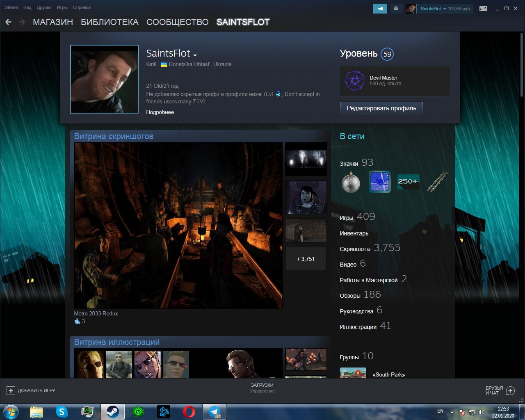Go to БИБЛИОТЕКА tab

(x=110, y=22)
